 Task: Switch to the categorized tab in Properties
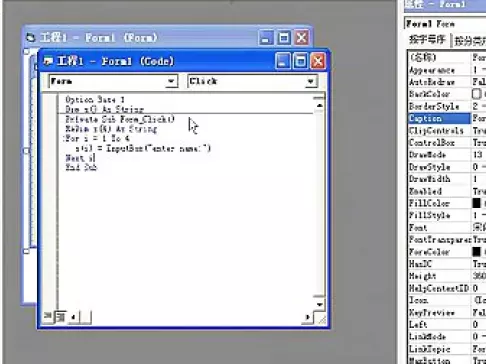pos(469,40)
